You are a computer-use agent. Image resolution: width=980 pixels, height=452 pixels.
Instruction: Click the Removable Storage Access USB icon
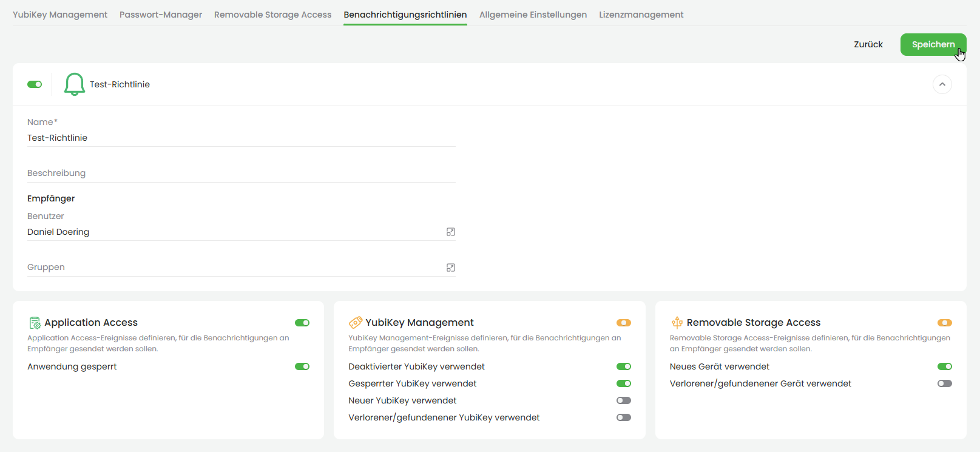pyautogui.click(x=677, y=323)
